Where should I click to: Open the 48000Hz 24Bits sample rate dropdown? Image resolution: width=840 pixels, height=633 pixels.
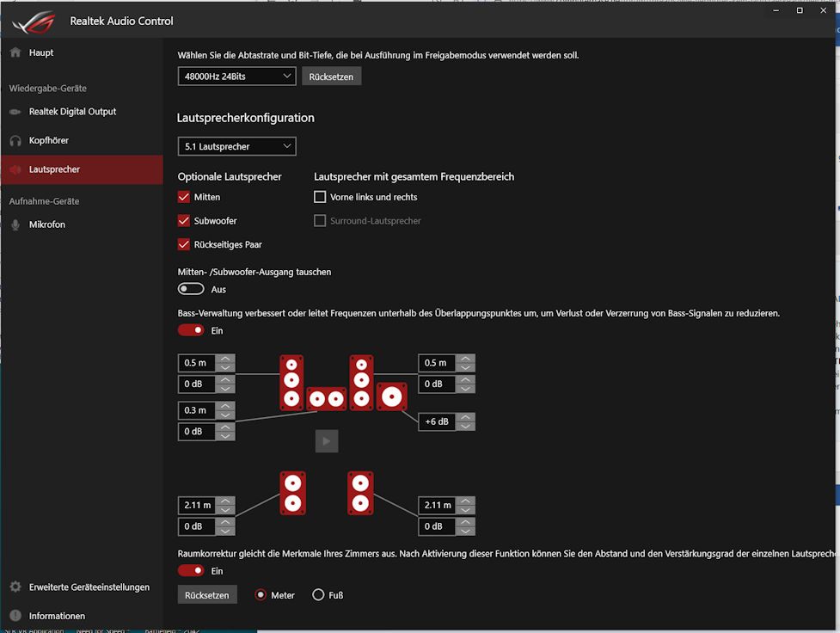click(x=236, y=76)
